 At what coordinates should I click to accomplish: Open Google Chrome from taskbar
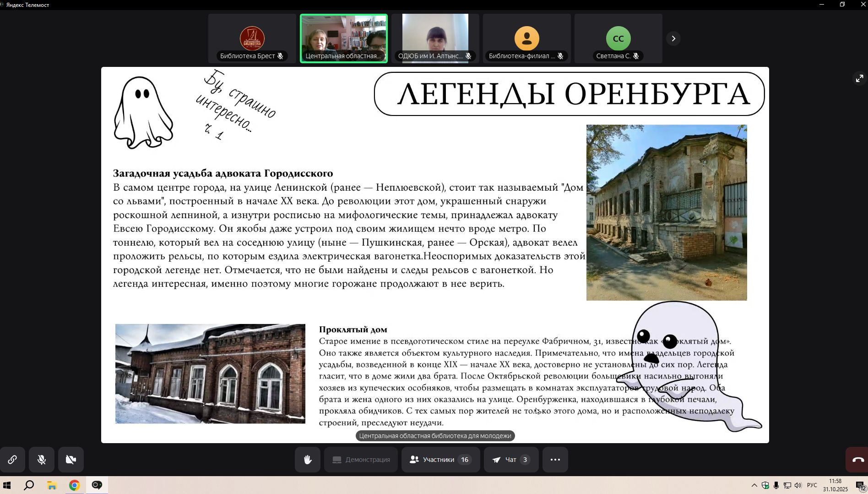[74, 485]
